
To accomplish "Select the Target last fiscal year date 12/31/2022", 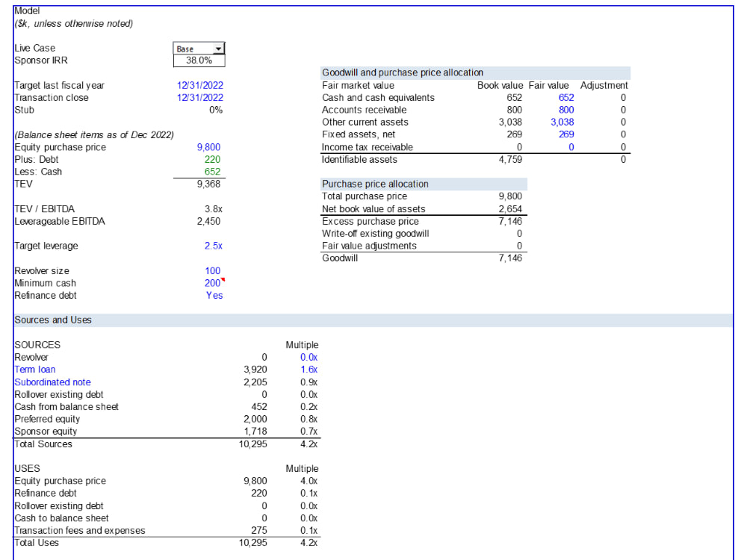I will [200, 85].
